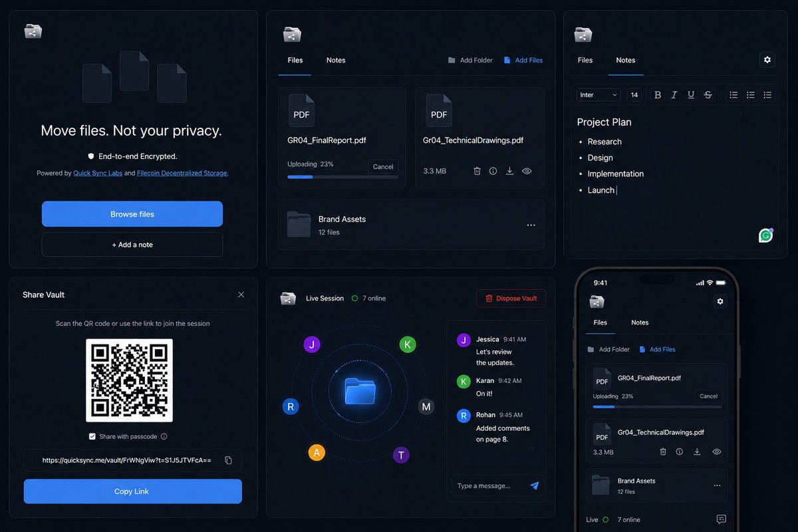The width and height of the screenshot is (798, 532).
Task: Click info icon next to Share with passcode
Action: coord(164,437)
